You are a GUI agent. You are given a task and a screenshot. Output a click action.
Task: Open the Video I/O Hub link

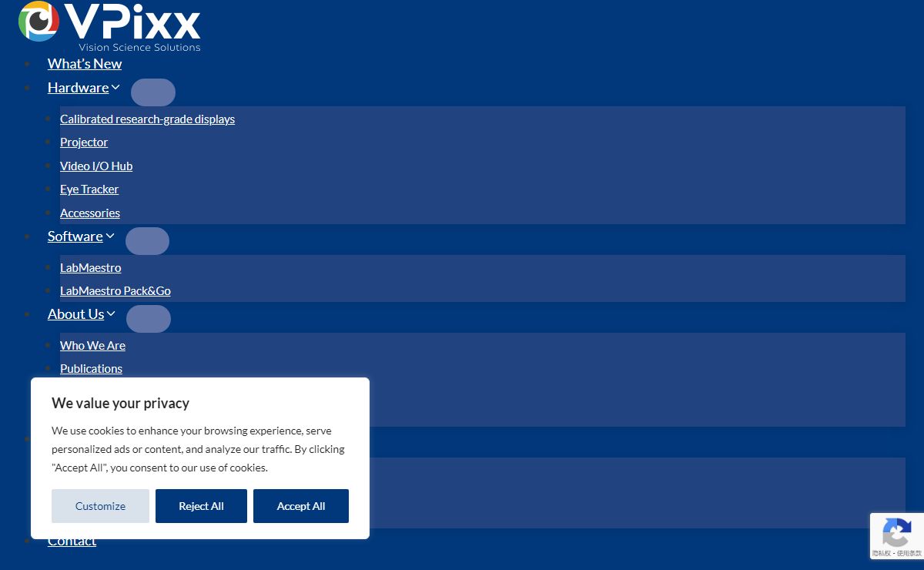click(96, 166)
